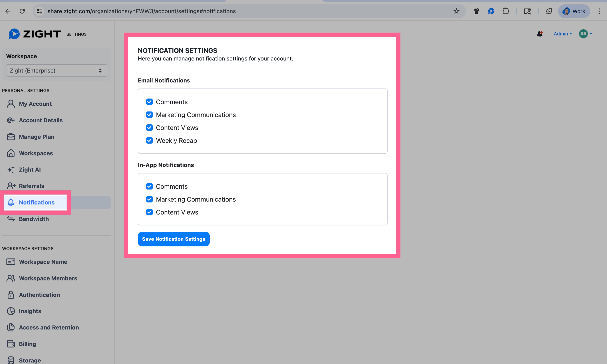This screenshot has width=607, height=364.
Task: Open the Bandwidth settings link
Action: (34, 219)
